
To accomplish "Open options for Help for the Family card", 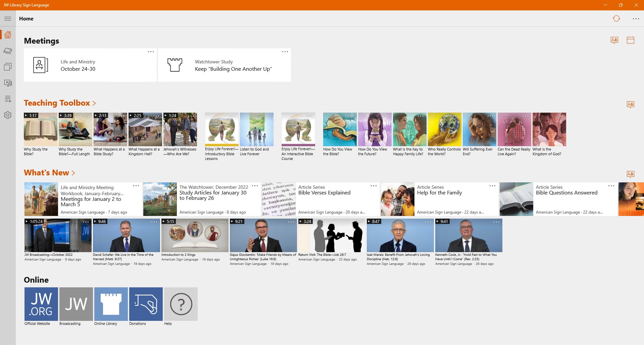I will (492, 186).
